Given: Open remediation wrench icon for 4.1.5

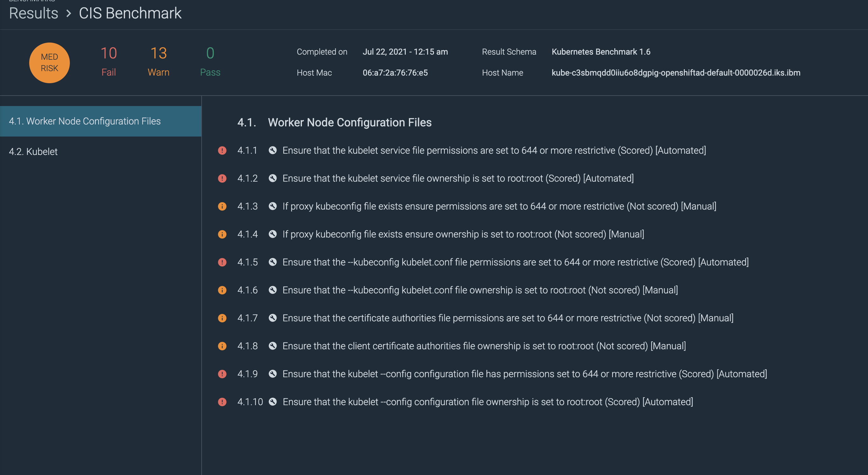Looking at the screenshot, I should [x=273, y=262].
